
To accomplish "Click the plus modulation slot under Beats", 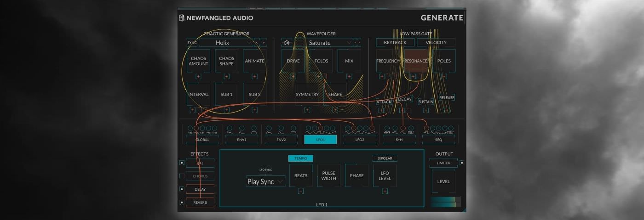I will click(301, 191).
